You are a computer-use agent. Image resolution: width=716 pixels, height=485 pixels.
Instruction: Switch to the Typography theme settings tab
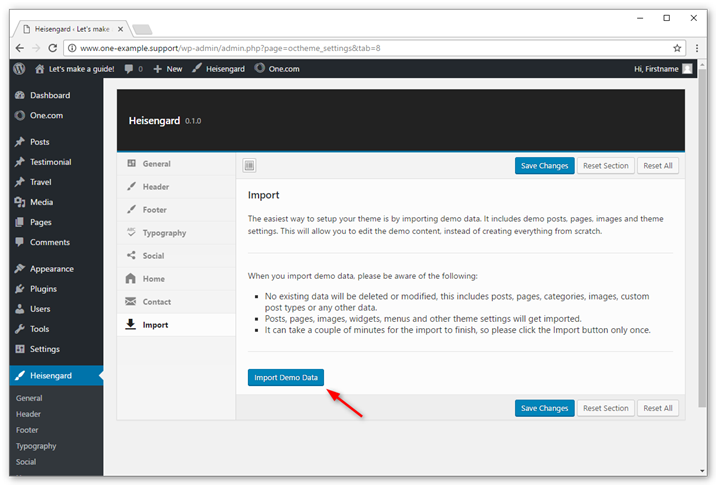(176, 232)
